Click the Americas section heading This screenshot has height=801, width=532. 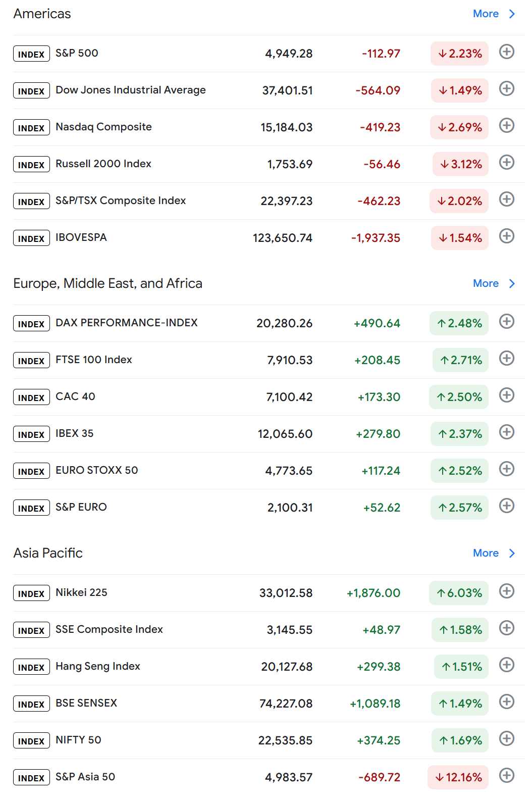click(42, 14)
